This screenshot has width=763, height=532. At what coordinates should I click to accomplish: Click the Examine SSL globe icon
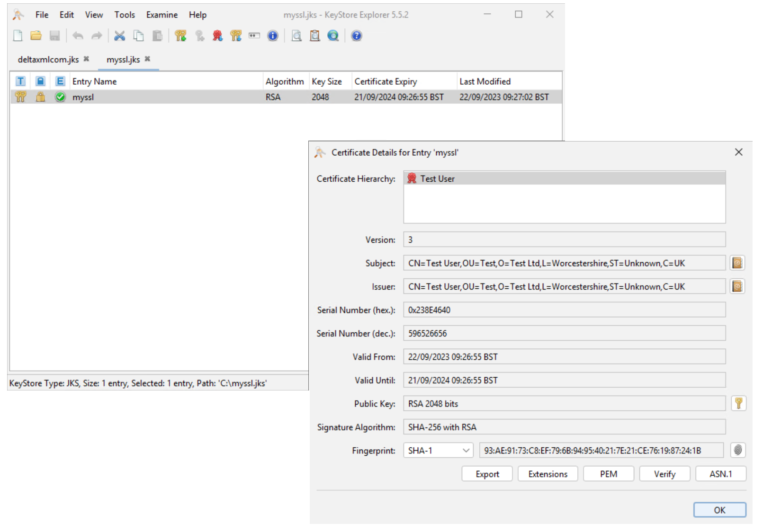point(333,35)
